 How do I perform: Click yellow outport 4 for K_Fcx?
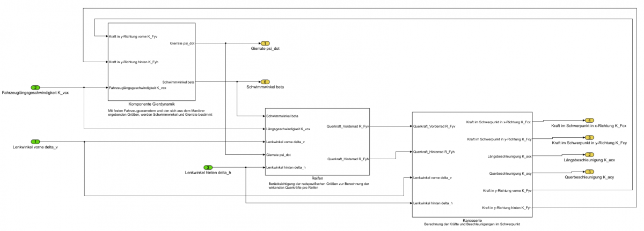(x=589, y=121)
